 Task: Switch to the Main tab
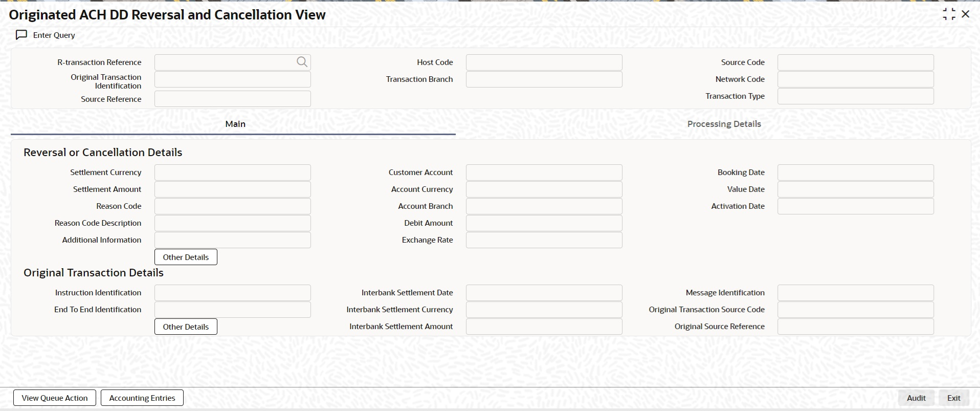(233, 124)
